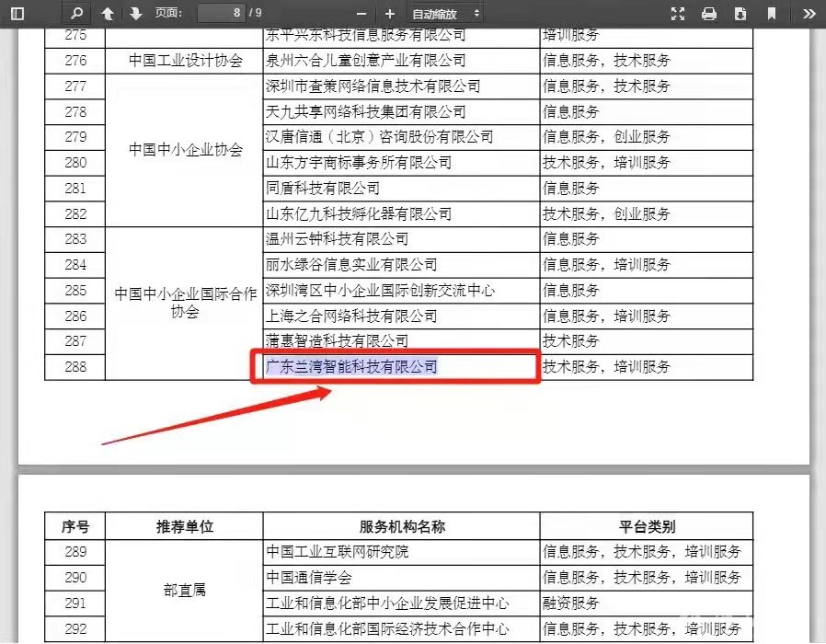Click 蒲惠智造科技有限公司 cell
826x644 pixels.
click(401, 341)
